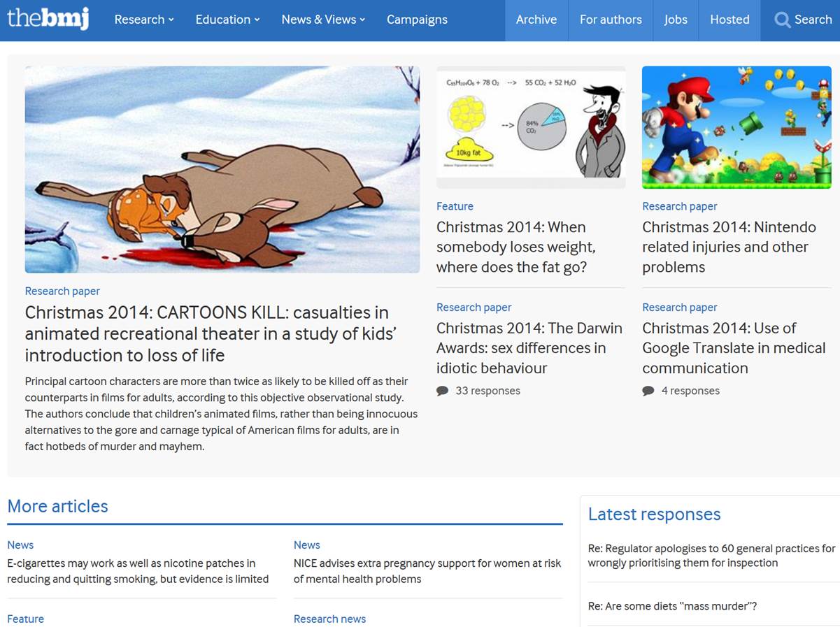840x627 pixels.
Task: Open Google Translate in medical communication article
Action: click(734, 348)
